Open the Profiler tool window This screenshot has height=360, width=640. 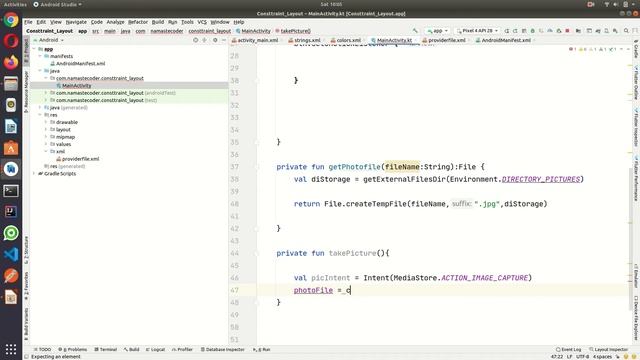(x=182, y=350)
